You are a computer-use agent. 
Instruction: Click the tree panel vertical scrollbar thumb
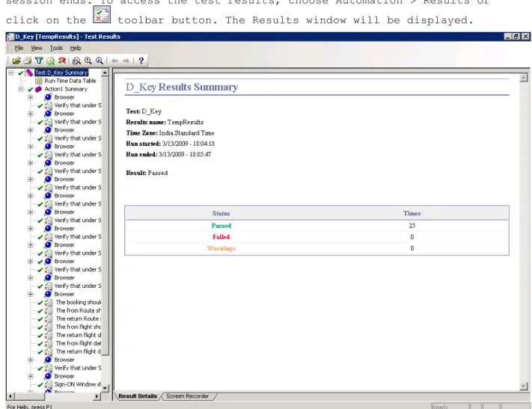(105, 215)
